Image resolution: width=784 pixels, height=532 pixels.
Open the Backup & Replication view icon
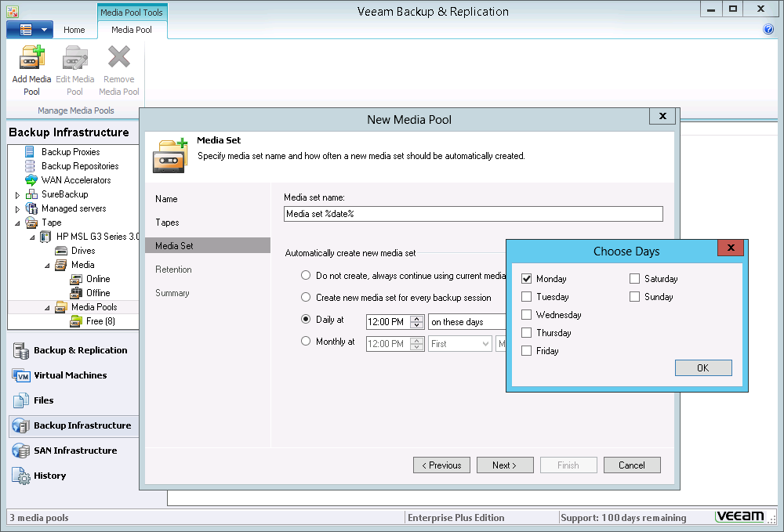coord(21,351)
